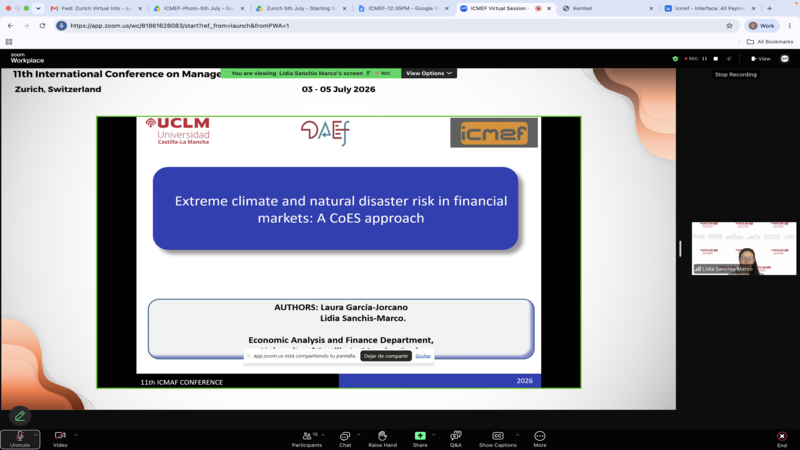
Task: Click the red REC indicator
Action: 691,59
